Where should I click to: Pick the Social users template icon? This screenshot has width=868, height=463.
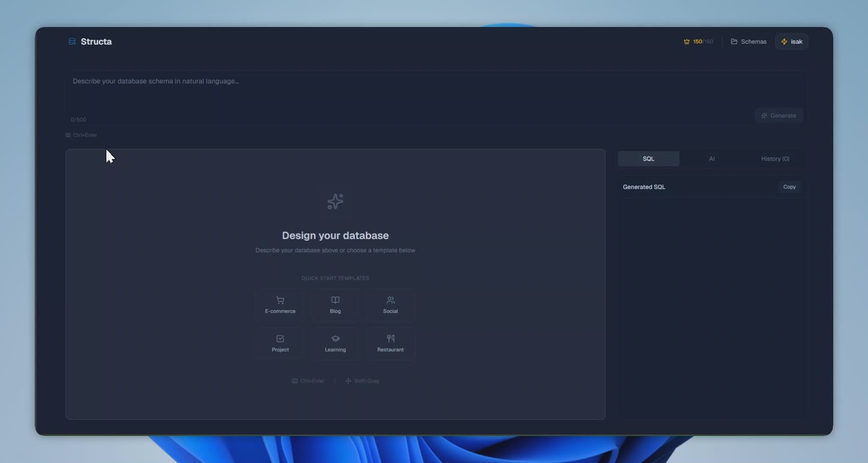click(390, 300)
